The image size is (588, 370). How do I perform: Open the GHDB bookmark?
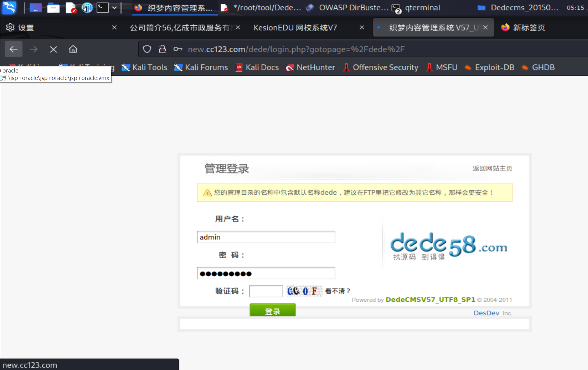(538, 67)
